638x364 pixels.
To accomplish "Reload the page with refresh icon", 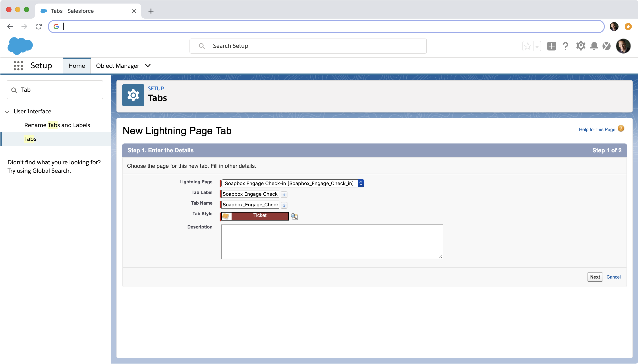I will click(39, 27).
